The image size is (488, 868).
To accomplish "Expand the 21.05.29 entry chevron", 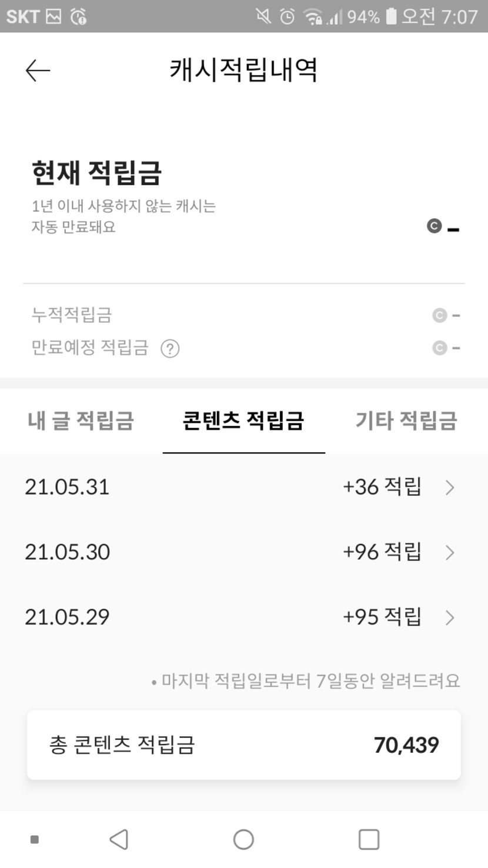I will click(450, 617).
